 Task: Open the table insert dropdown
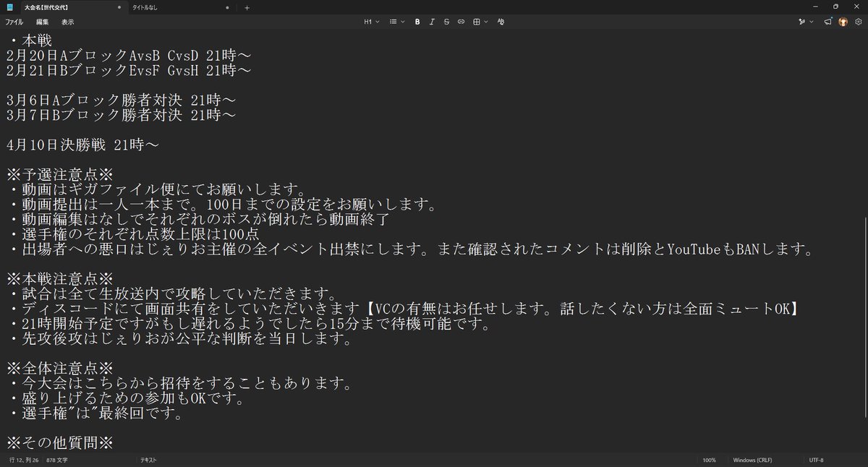pyautogui.click(x=479, y=22)
